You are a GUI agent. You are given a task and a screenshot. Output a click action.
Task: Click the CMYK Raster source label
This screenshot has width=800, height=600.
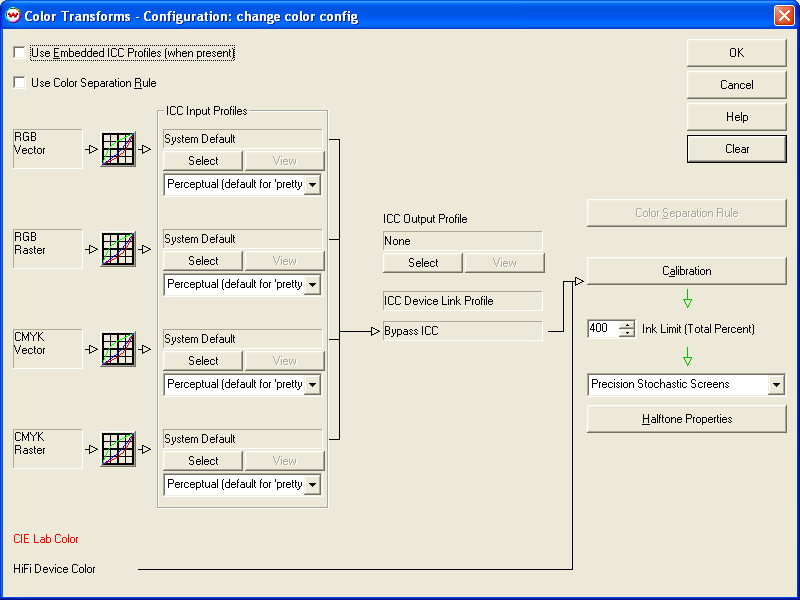(47, 448)
